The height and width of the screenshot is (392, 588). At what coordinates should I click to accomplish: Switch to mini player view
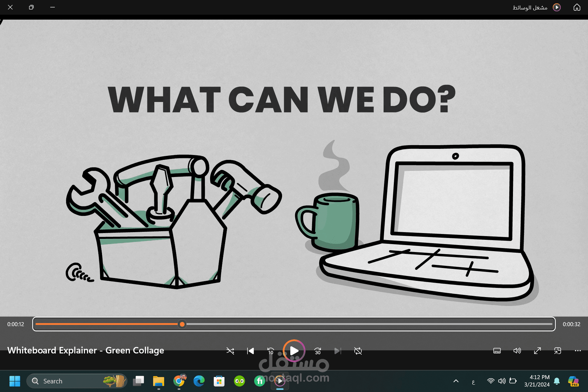(557, 351)
